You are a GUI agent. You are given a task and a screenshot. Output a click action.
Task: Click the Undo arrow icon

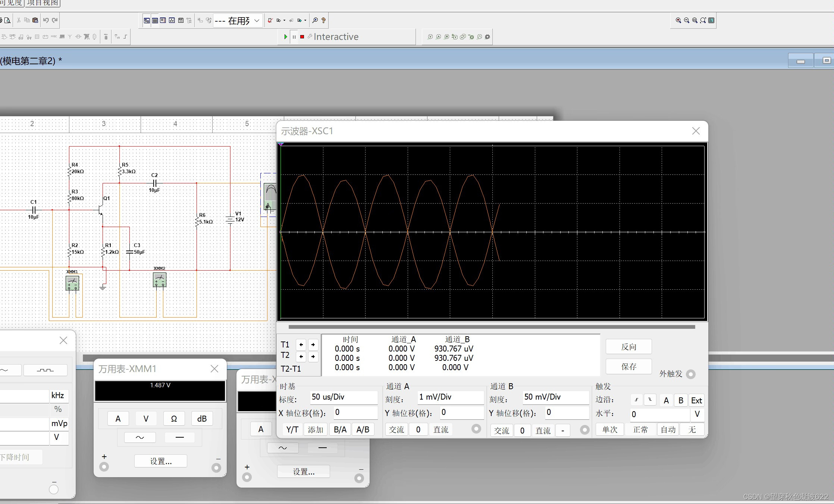[46, 21]
